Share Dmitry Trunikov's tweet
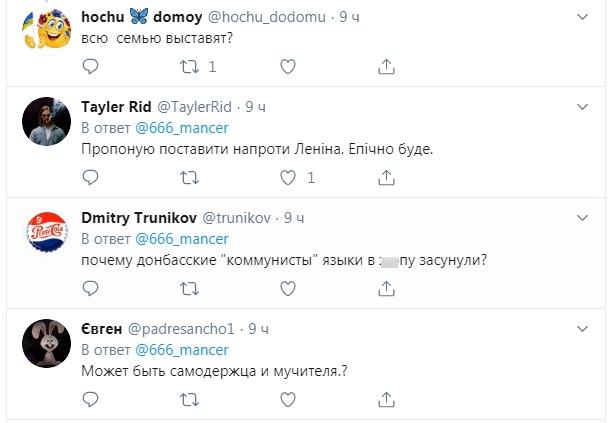The image size is (613, 423). [x=387, y=290]
